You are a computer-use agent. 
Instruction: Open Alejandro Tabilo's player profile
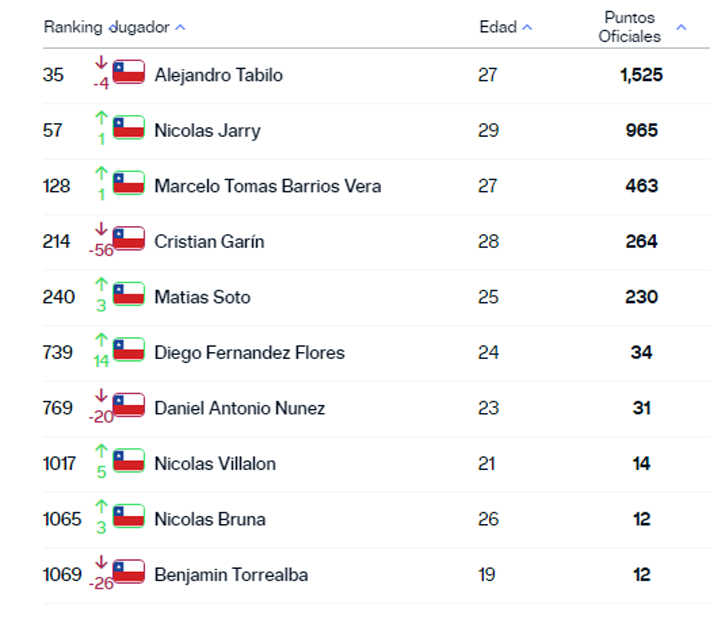[218, 75]
